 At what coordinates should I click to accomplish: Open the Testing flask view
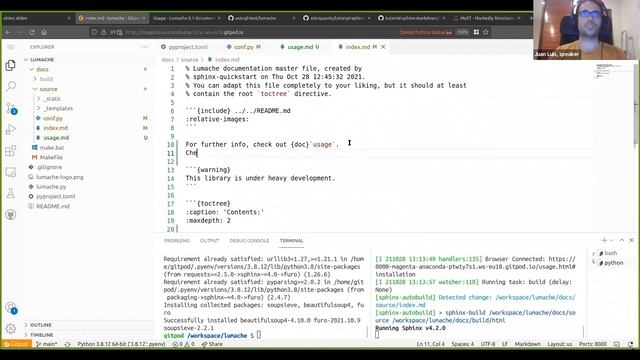[x=11, y=193]
